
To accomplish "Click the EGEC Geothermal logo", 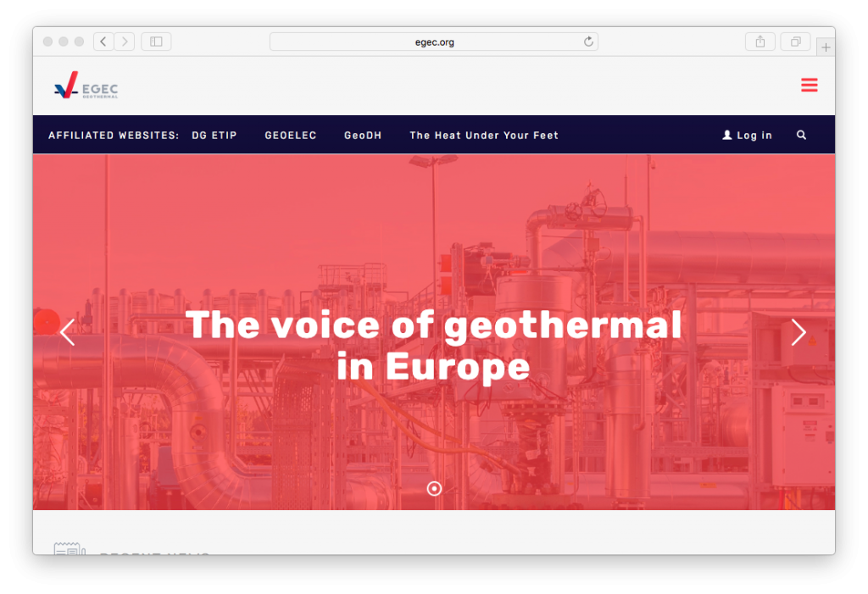I will point(86,86).
